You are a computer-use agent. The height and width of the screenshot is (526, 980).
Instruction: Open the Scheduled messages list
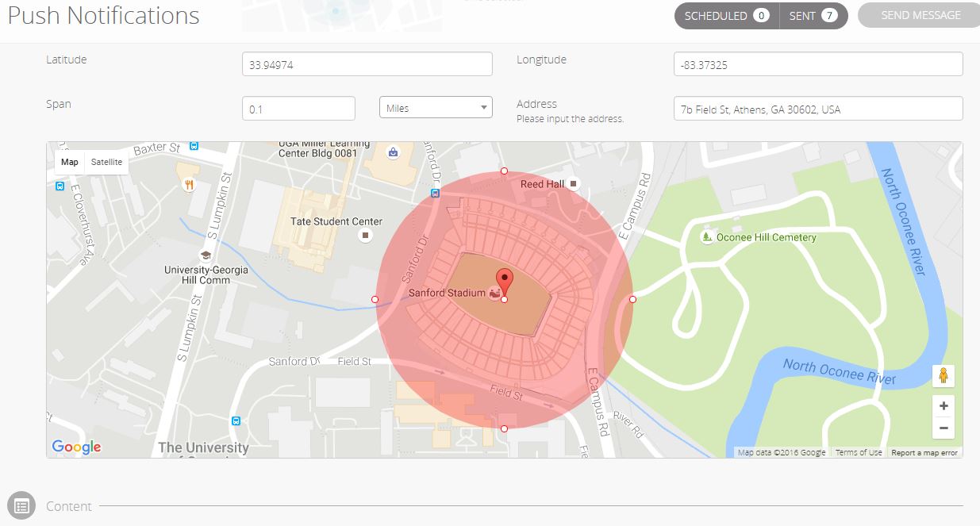(x=726, y=16)
